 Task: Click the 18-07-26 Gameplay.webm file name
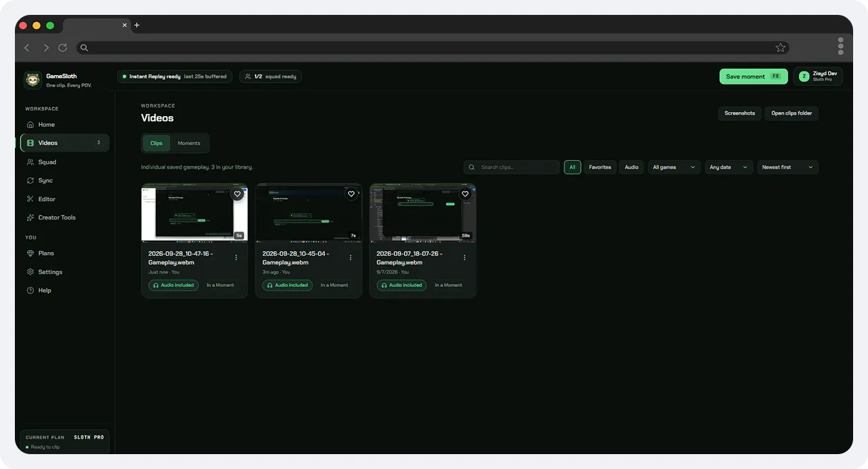409,258
